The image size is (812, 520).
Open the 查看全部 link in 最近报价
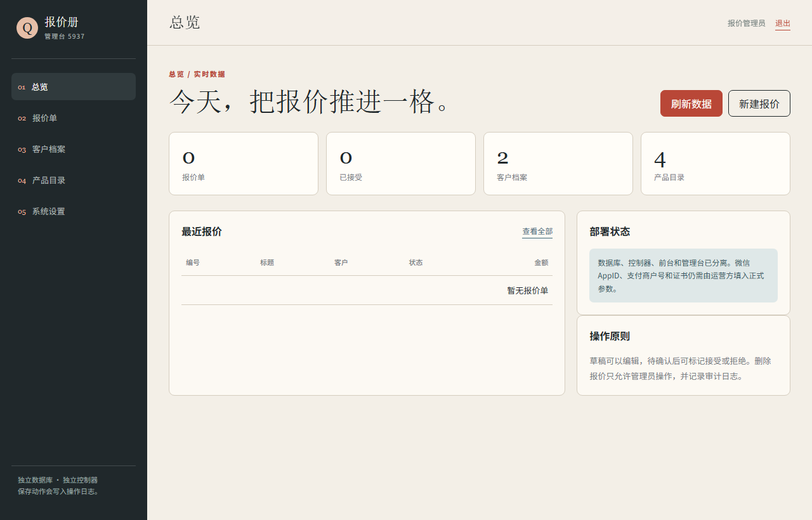click(x=537, y=231)
